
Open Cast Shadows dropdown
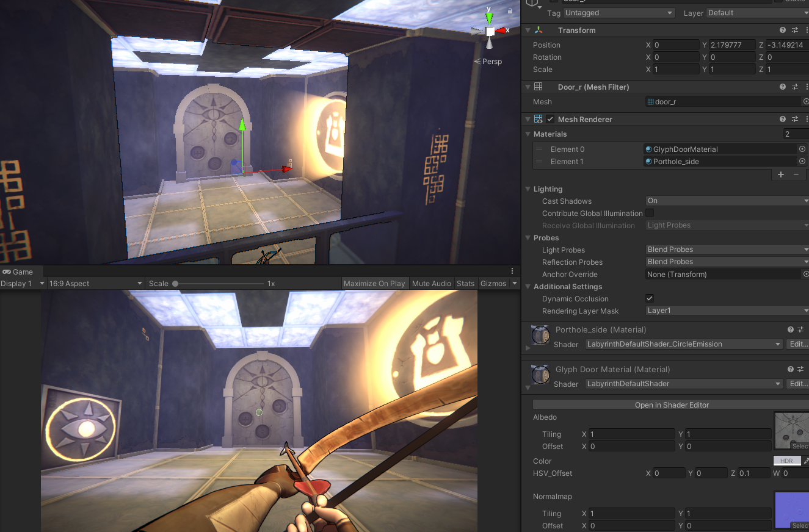(727, 201)
